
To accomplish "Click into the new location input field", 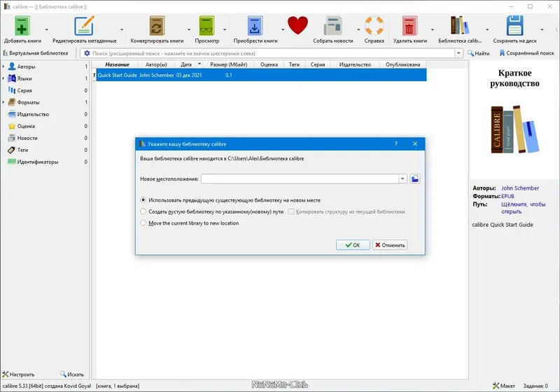I will pyautogui.click(x=300, y=179).
